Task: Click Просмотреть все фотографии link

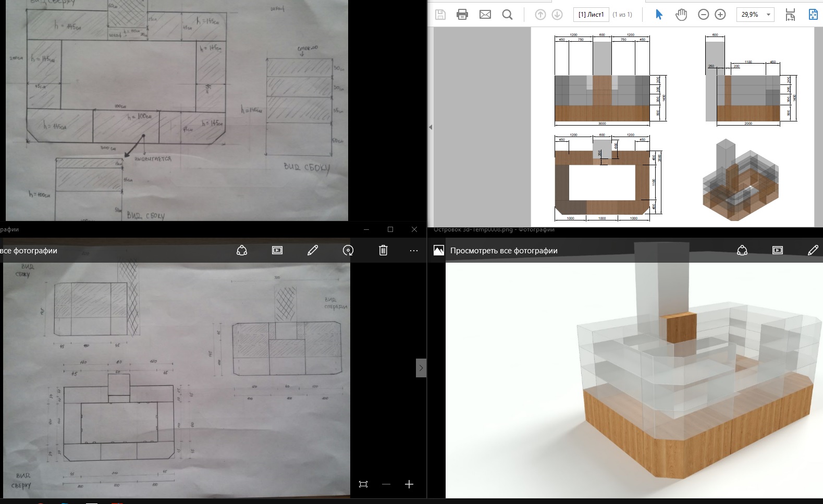Action: coord(504,251)
